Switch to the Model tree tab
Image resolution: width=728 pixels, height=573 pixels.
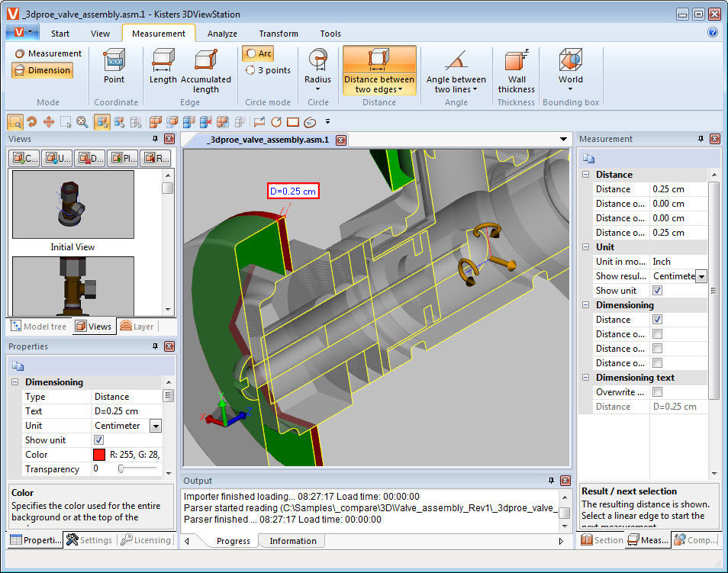39,327
